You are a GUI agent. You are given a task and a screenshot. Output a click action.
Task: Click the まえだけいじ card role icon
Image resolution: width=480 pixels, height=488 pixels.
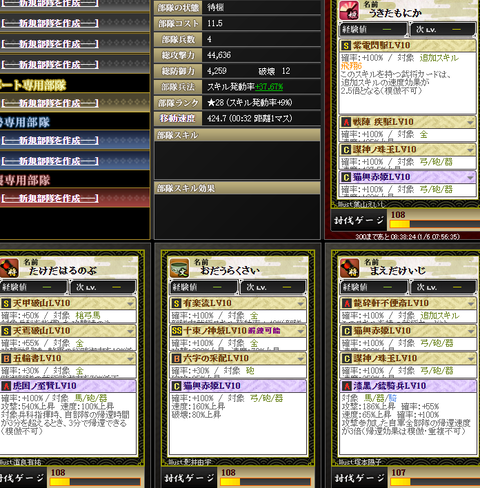click(350, 268)
